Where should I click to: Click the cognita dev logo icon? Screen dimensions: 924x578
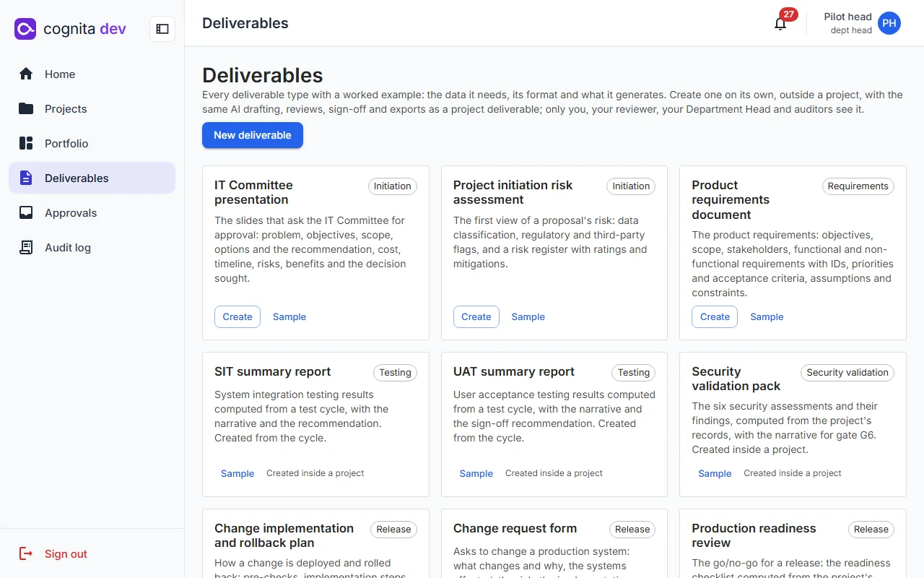tap(25, 29)
